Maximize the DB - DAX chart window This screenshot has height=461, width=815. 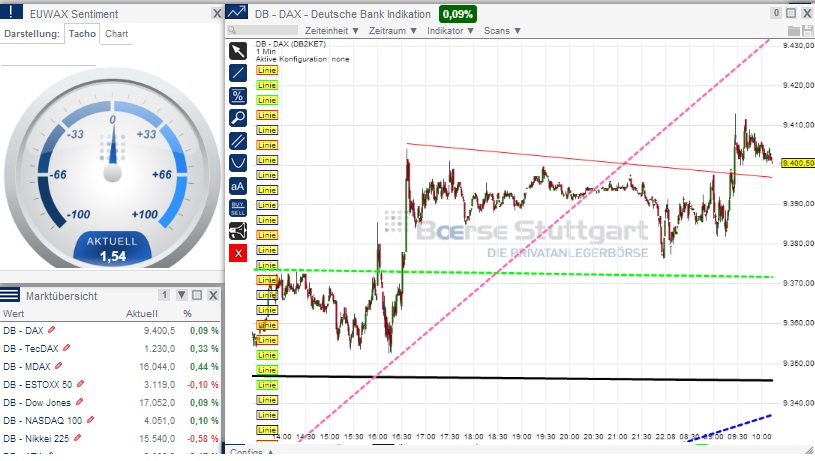click(x=791, y=13)
